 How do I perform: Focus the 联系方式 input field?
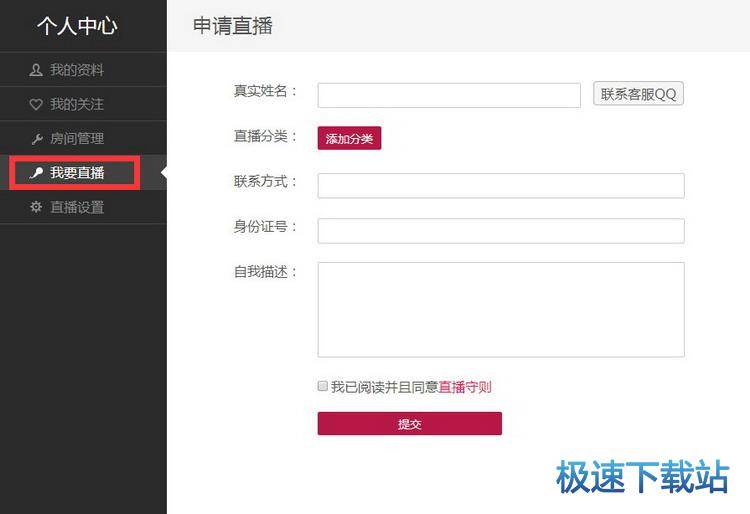(x=501, y=186)
